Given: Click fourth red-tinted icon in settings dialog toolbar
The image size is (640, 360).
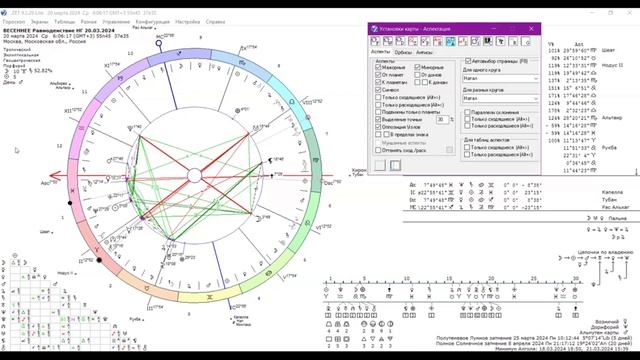Looking at the screenshot, I should click(413, 41).
